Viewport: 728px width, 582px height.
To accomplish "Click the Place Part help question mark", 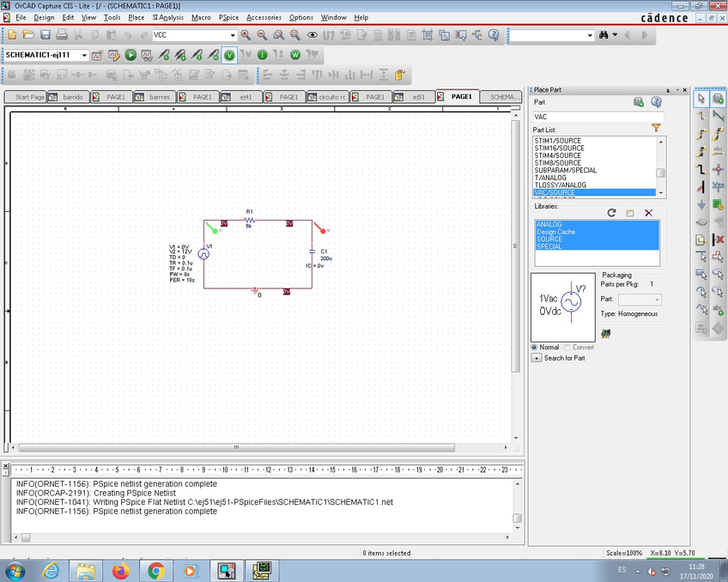I will coord(657,102).
